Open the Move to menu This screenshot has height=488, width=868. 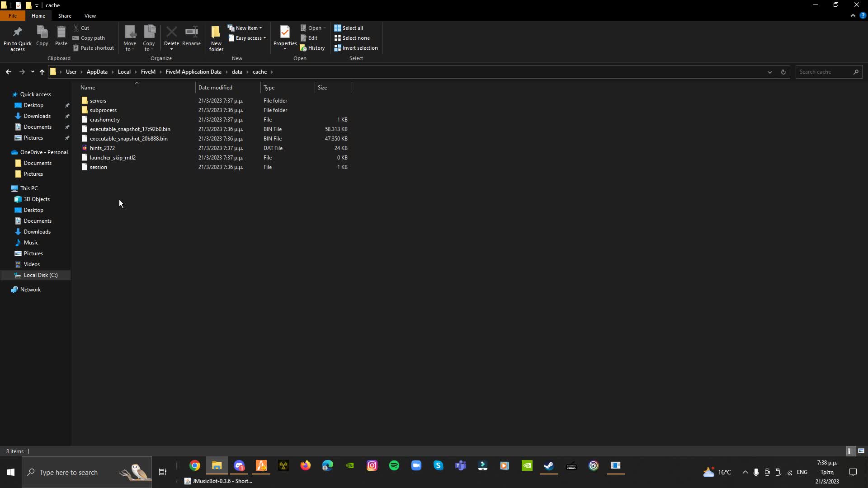point(130,38)
